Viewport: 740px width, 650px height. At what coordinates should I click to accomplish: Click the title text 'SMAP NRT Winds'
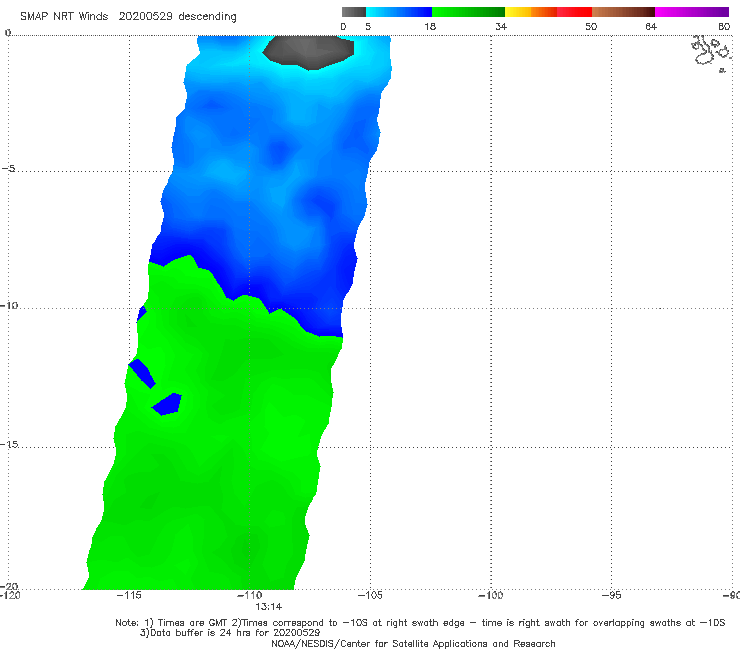(x=64, y=17)
